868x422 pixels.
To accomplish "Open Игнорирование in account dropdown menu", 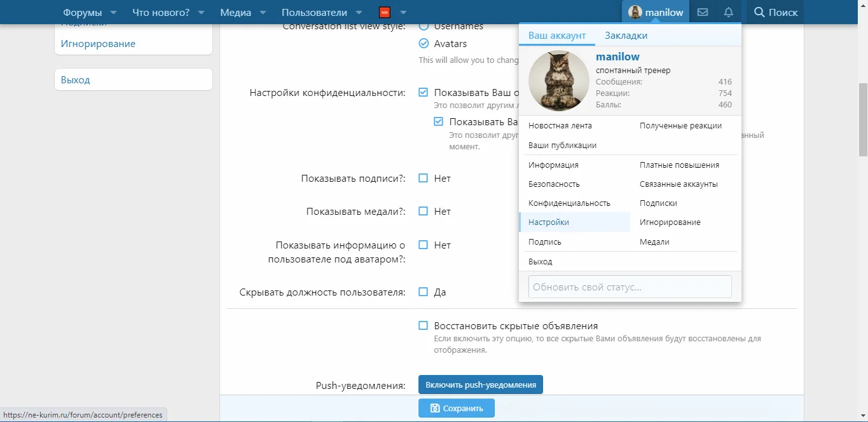I will 670,222.
